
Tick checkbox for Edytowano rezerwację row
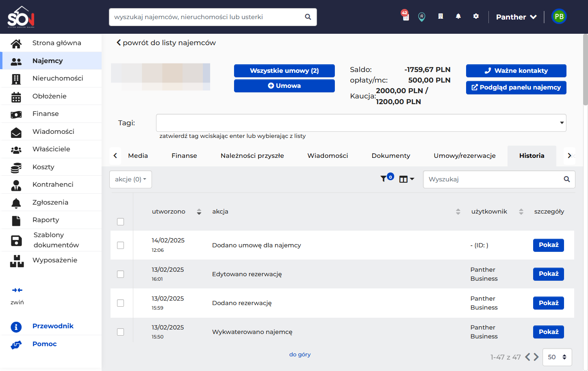click(x=120, y=274)
